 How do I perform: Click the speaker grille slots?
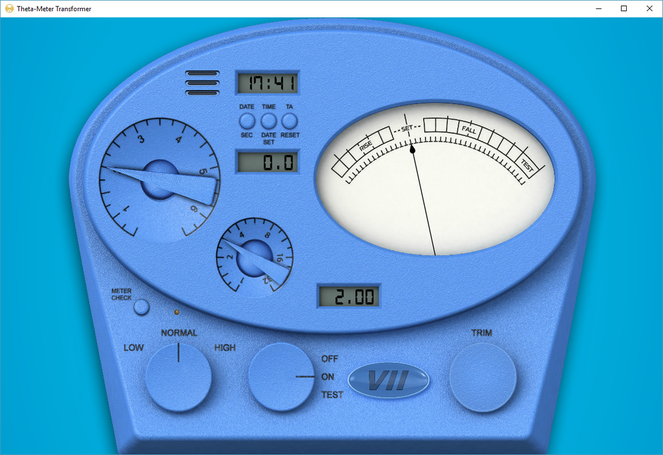pyautogui.click(x=203, y=83)
